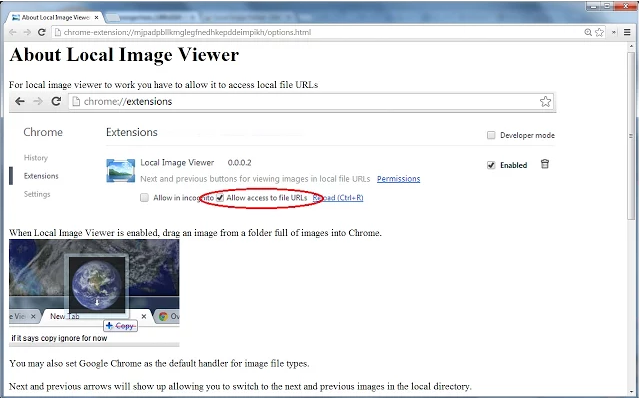Toggle Allow access to file URLs checkbox
The height and width of the screenshot is (398, 639).
220,198
